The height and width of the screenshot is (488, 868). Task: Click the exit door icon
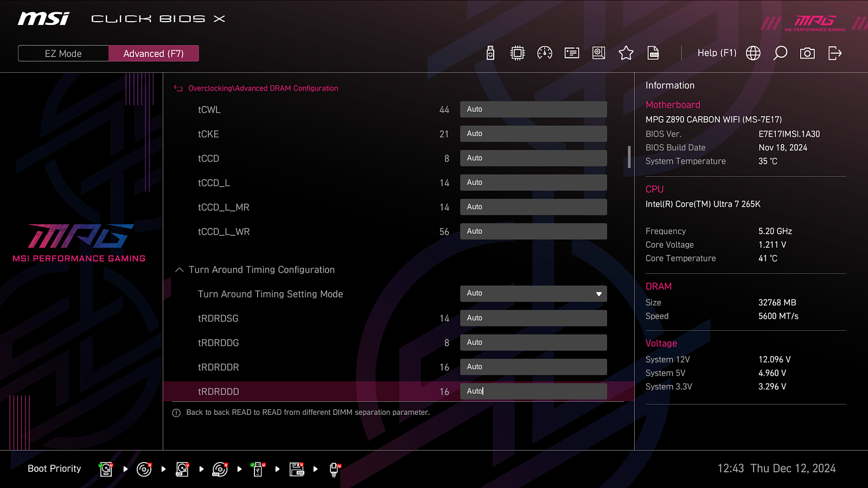[835, 53]
